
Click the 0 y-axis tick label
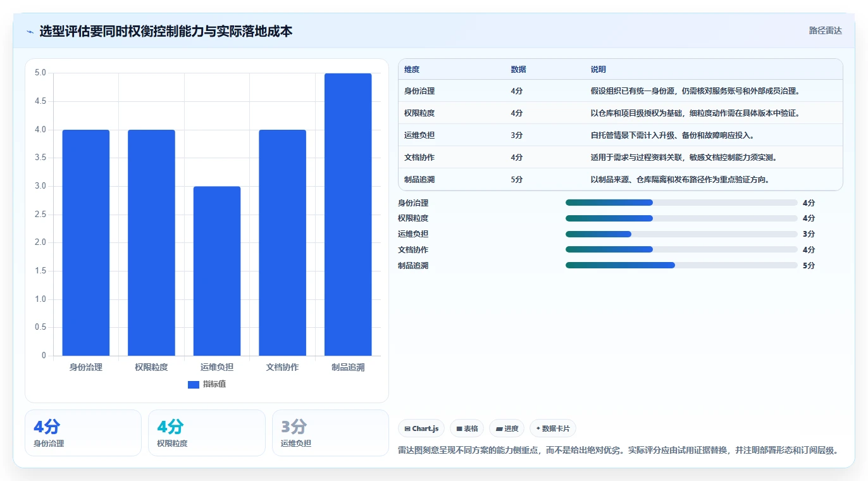(44, 356)
